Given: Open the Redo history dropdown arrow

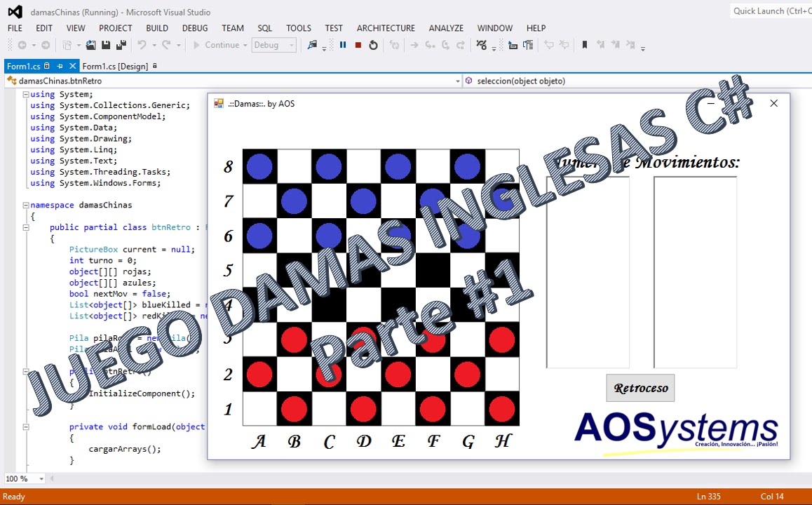Looking at the screenshot, I should [x=179, y=45].
